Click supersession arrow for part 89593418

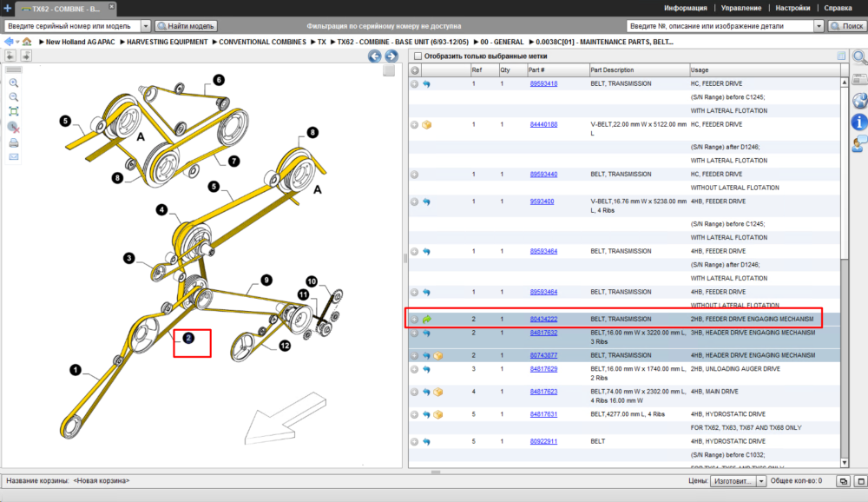point(426,83)
